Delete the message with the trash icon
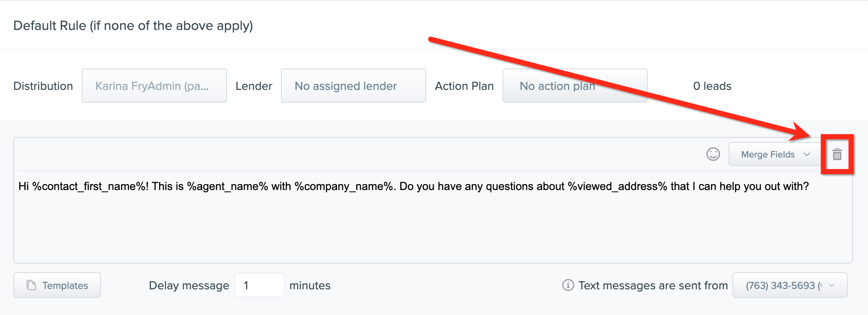Viewport: 868px width, 315px height. tap(837, 154)
